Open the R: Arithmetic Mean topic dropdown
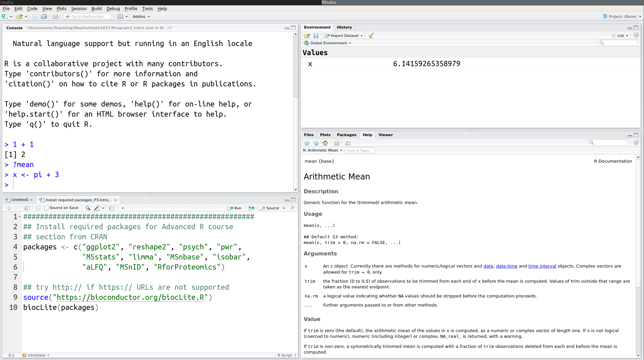The image size is (644, 360). point(323,151)
